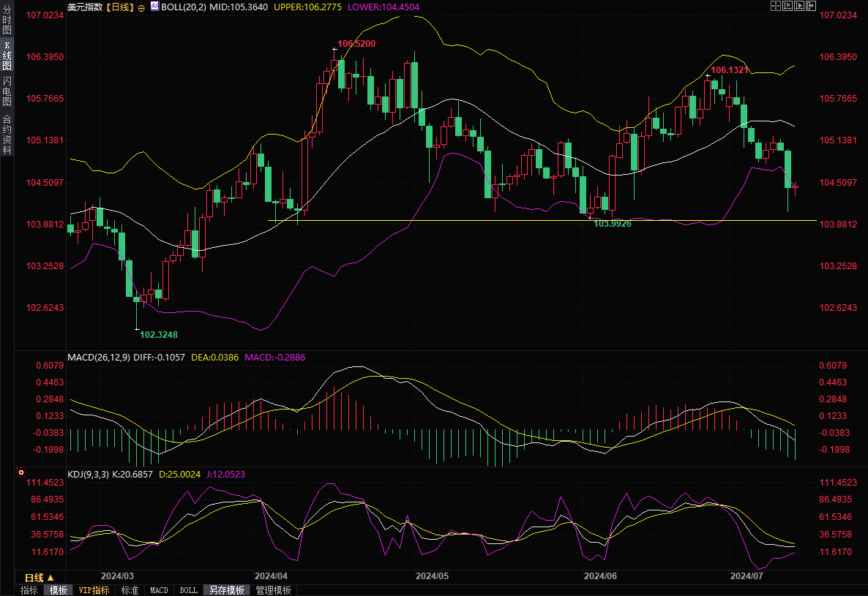Click the crosshair cursor icon at top right
Screen dimensions: 868x596
776,6
